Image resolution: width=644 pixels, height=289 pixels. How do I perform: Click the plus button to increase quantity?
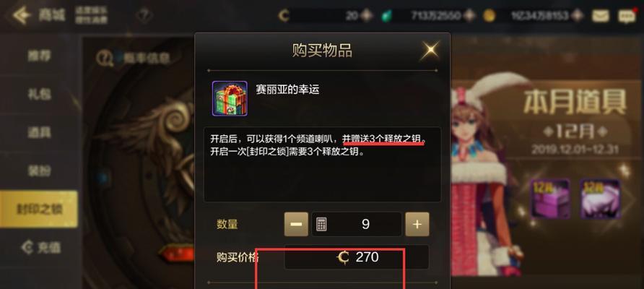417,224
